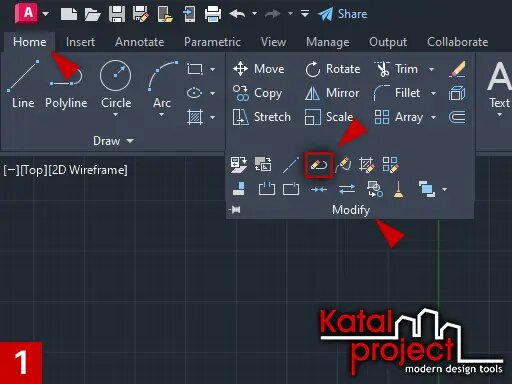Select the Arc tool
This screenshot has height=384, width=512.
(162, 83)
